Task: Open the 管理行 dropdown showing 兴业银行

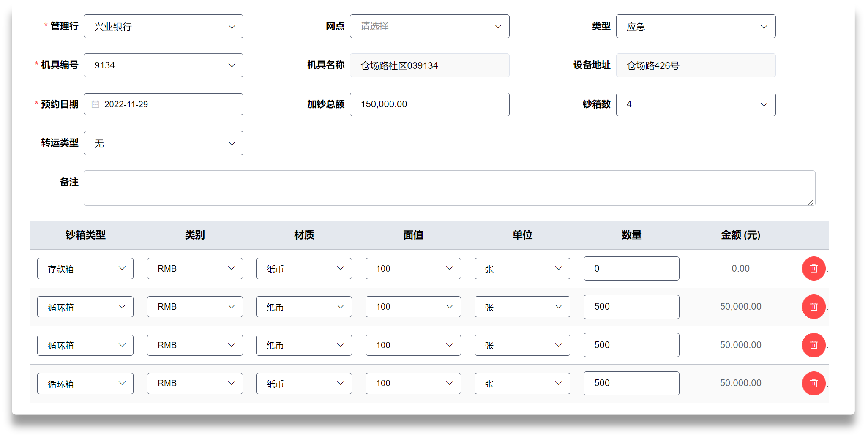Action: [x=163, y=26]
